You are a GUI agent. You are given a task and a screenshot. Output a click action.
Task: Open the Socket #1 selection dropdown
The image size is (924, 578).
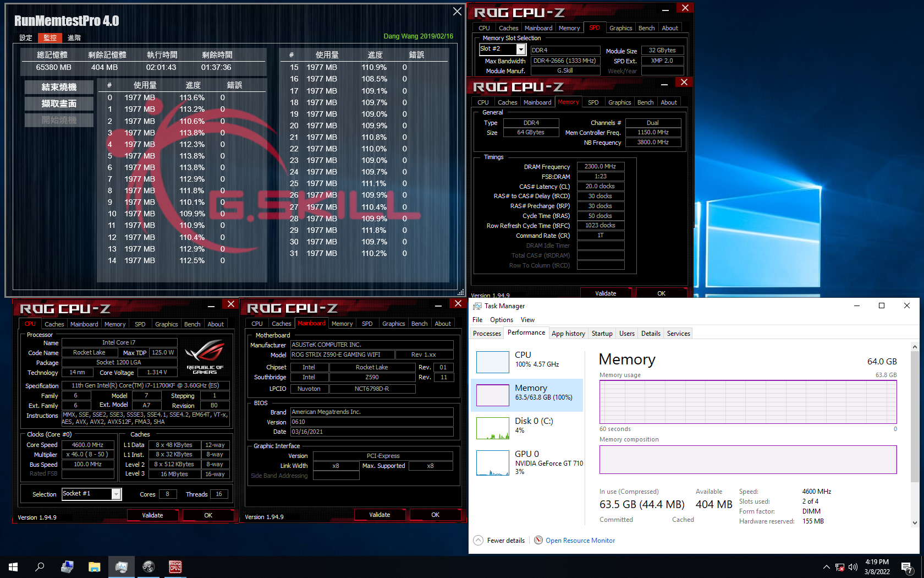click(x=116, y=494)
